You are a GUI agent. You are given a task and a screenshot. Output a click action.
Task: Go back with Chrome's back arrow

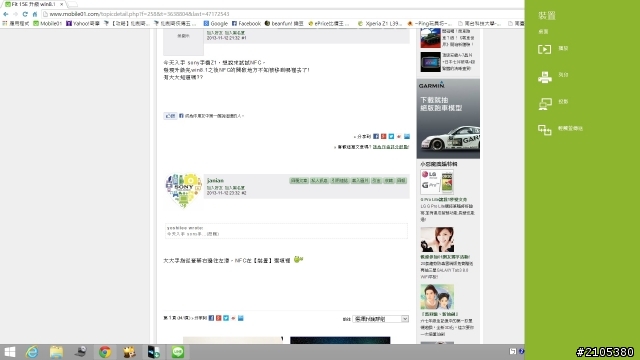(6, 14)
